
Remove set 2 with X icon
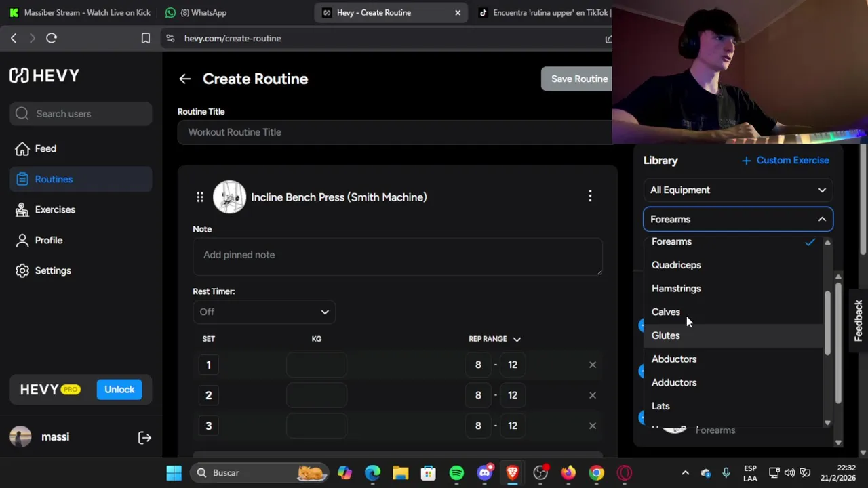(593, 395)
